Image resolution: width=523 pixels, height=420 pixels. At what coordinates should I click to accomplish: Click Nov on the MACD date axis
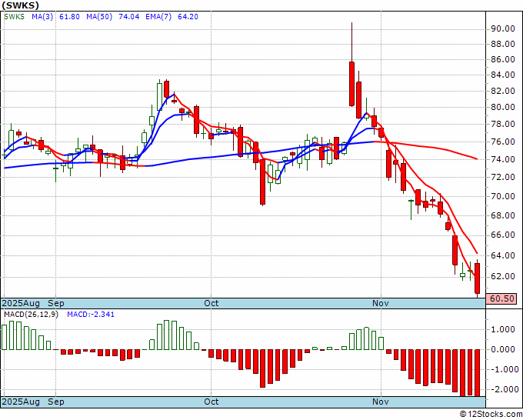(x=381, y=402)
